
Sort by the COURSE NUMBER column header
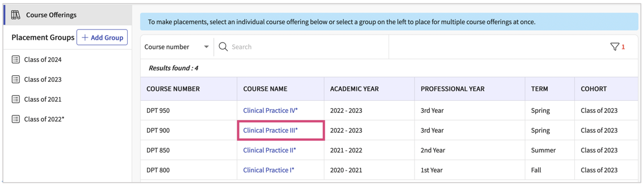[x=173, y=89]
